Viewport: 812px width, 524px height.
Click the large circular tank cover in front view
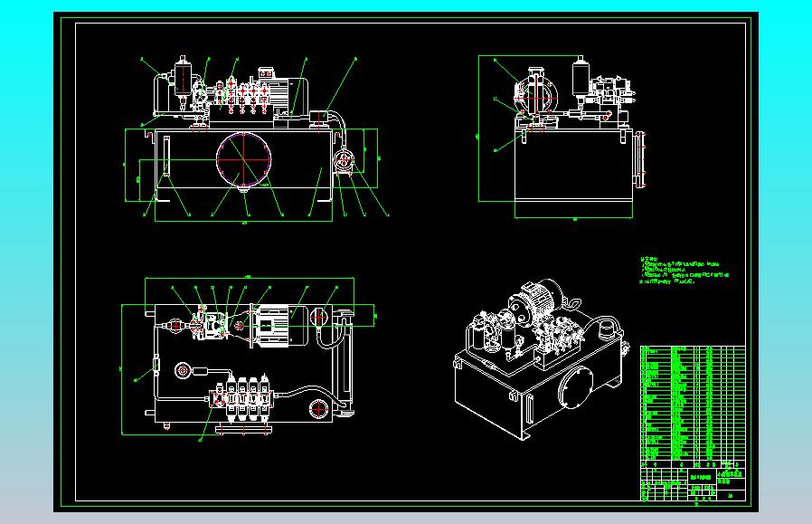pyautogui.click(x=244, y=159)
